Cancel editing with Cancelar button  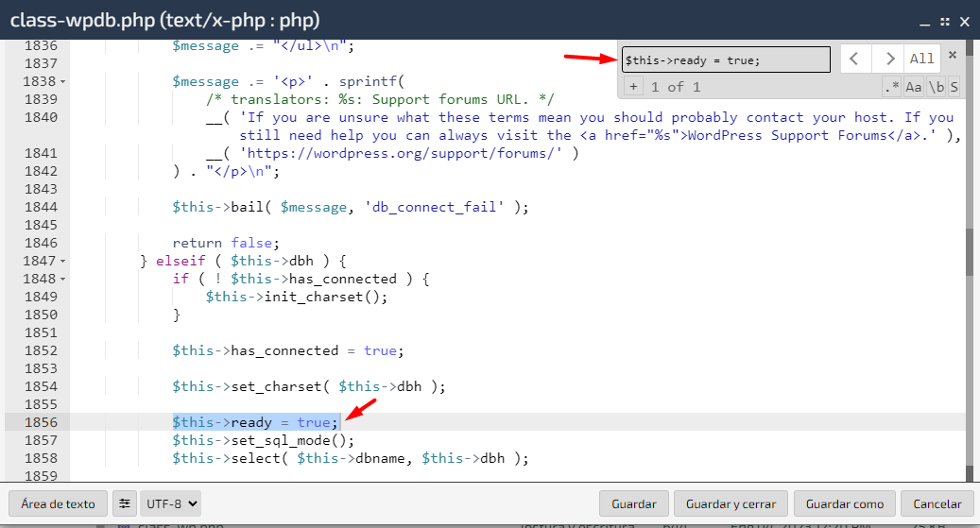937,503
